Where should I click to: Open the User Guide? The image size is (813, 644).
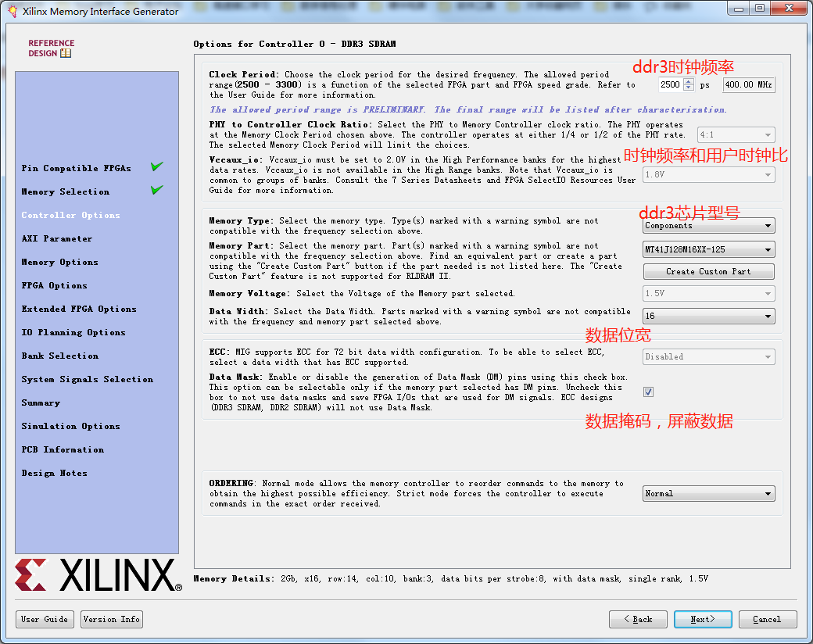tap(45, 618)
